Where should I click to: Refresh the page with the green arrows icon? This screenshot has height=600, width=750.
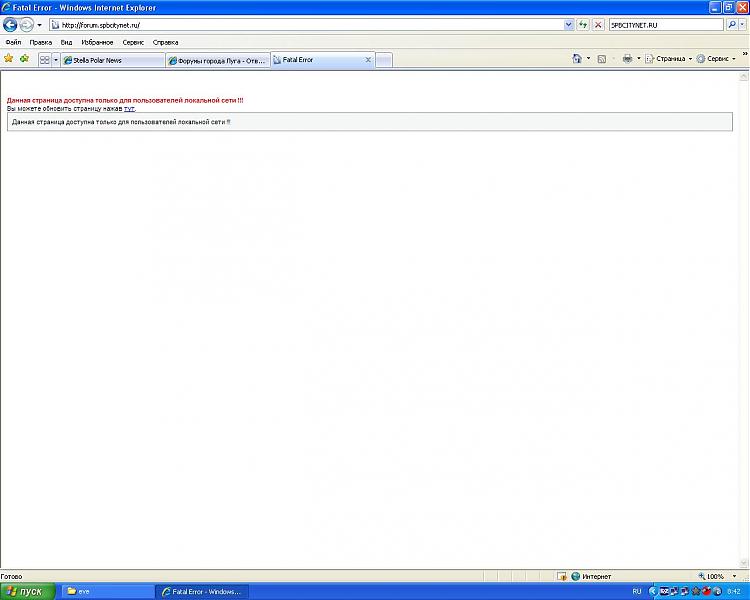583,24
